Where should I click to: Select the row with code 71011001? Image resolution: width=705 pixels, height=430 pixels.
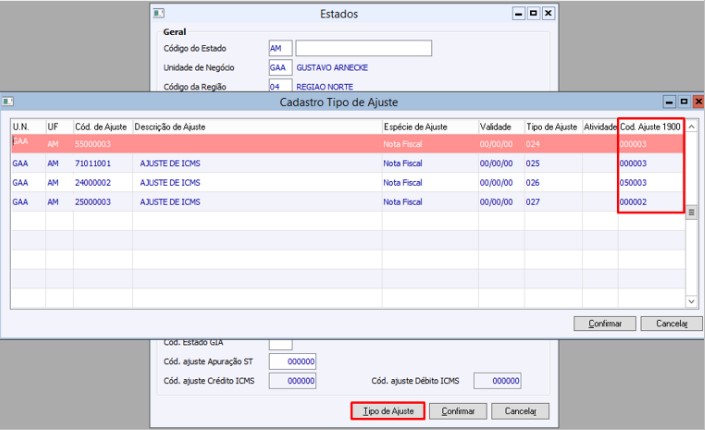(x=348, y=163)
